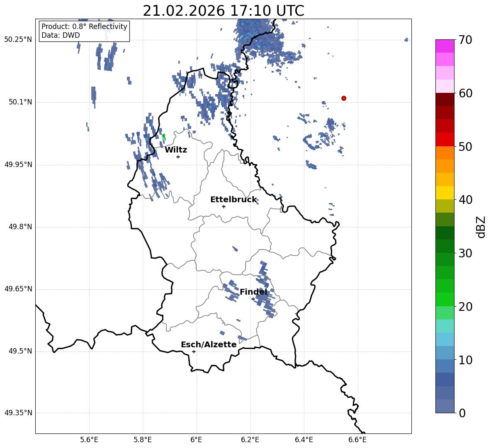Image resolution: width=491 pixels, height=448 pixels.
Task: Pick the light cyan swatch above 10
Action: click(445, 339)
